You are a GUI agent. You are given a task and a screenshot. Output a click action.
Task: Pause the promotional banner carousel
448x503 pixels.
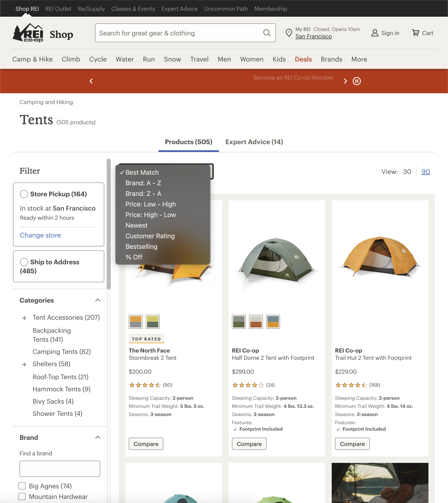point(357,81)
